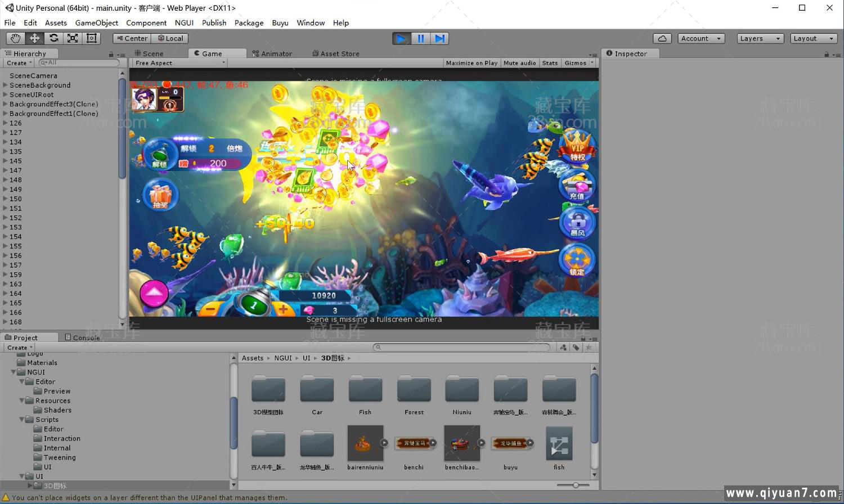Select the Rotate tool
The height and width of the screenshot is (504, 844).
coord(53,38)
